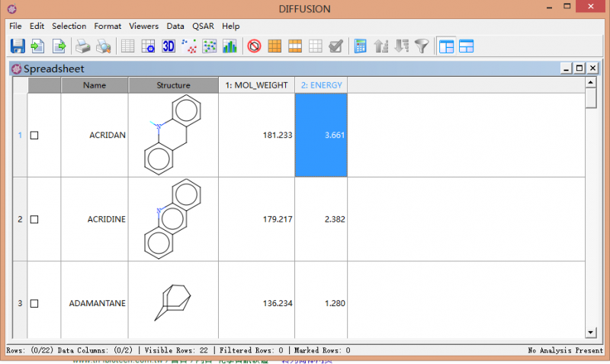This screenshot has height=364, width=610.
Task: Open the Selection menu
Action: point(69,26)
